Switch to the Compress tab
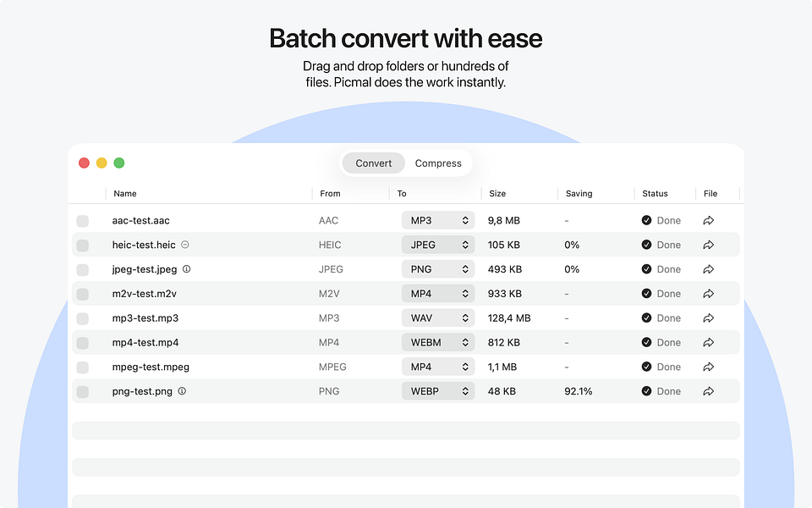Viewport: 812px width, 508px height. click(x=438, y=163)
